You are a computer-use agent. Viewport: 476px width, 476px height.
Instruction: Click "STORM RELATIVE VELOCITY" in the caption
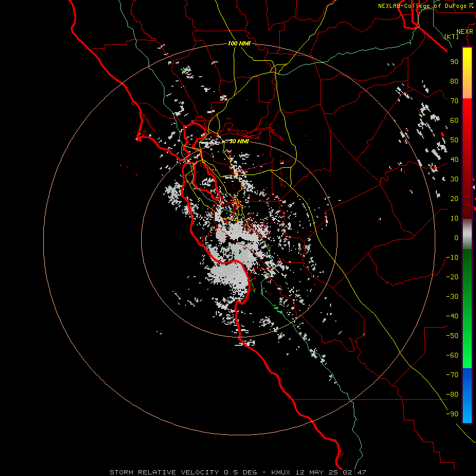(164, 472)
